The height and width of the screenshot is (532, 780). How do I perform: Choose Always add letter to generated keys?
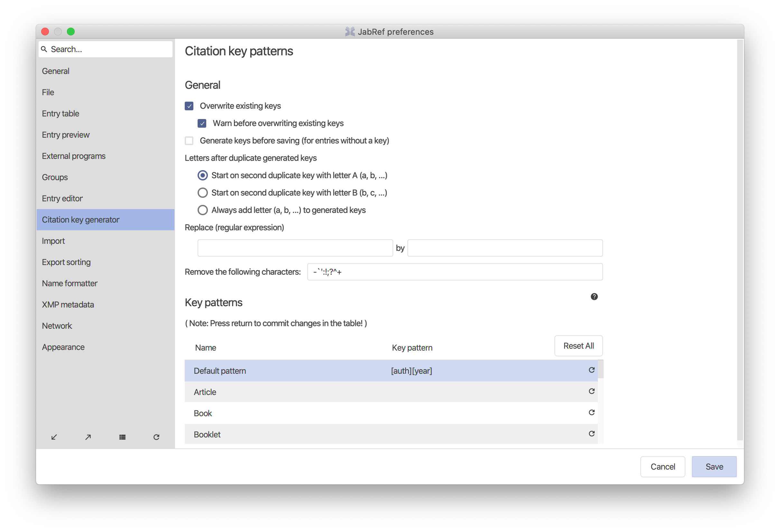point(202,210)
